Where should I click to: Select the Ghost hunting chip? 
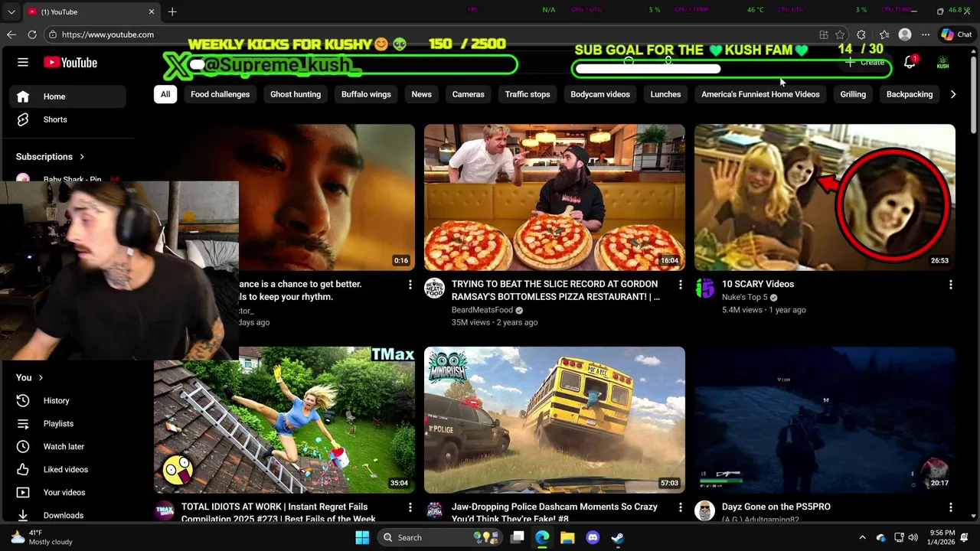pyautogui.click(x=296, y=94)
